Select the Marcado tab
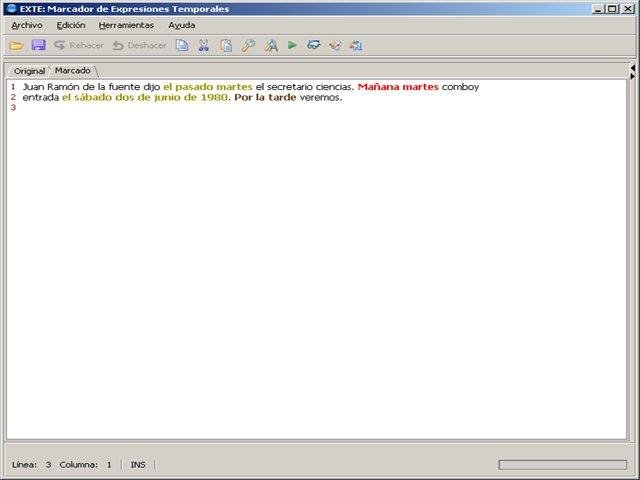 (72, 70)
